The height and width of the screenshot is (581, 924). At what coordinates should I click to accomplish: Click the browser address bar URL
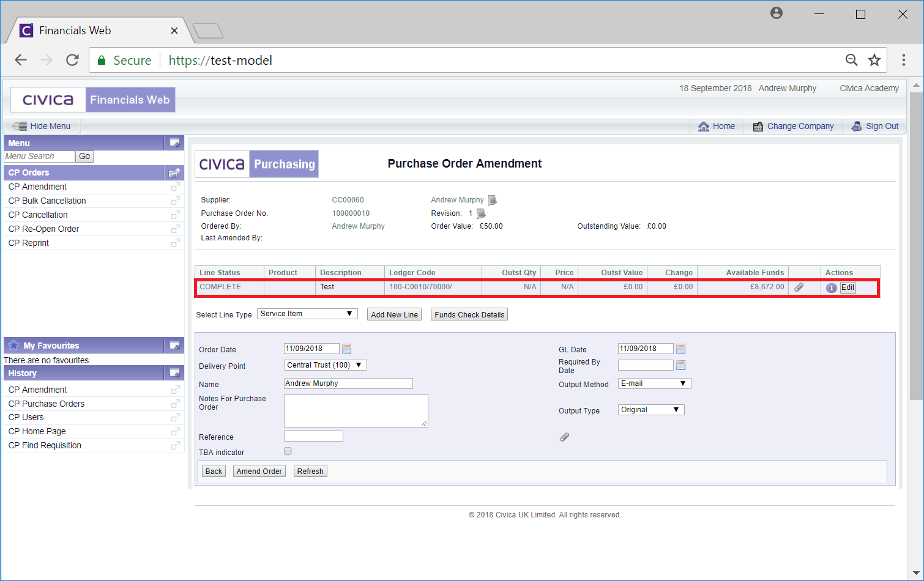pyautogui.click(x=220, y=60)
